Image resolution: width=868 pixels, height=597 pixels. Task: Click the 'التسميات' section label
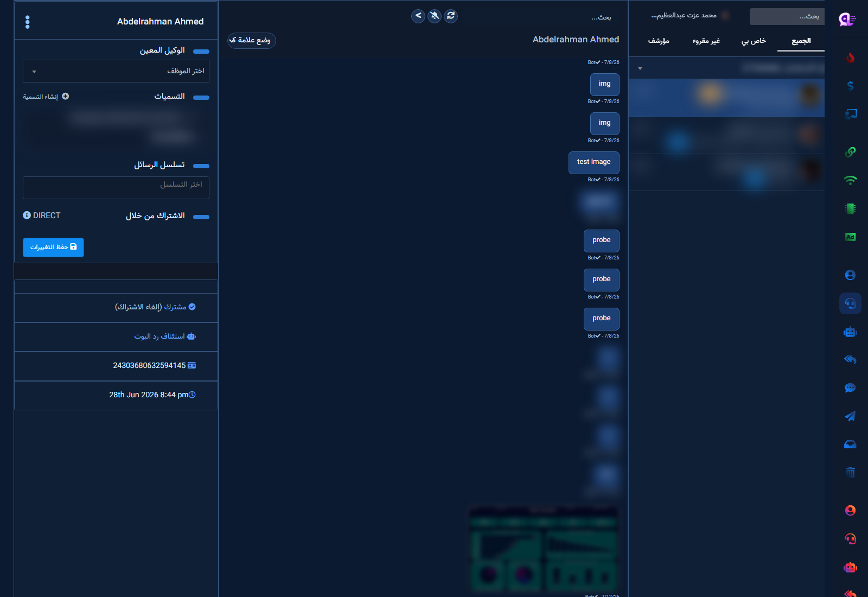coord(169,97)
